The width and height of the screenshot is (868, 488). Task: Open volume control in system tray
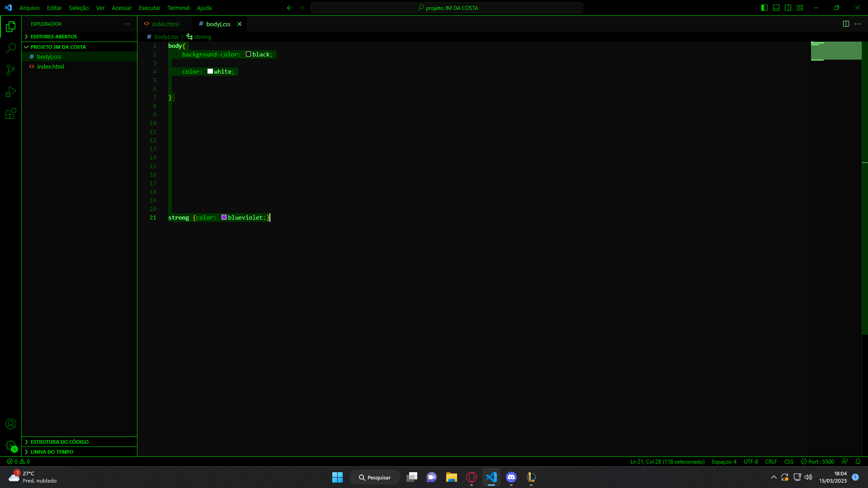coord(808,477)
